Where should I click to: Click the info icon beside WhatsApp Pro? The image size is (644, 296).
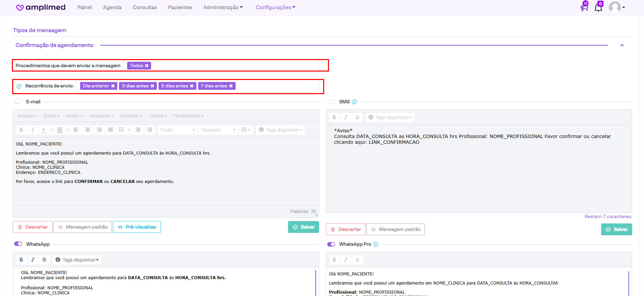pyautogui.click(x=376, y=244)
